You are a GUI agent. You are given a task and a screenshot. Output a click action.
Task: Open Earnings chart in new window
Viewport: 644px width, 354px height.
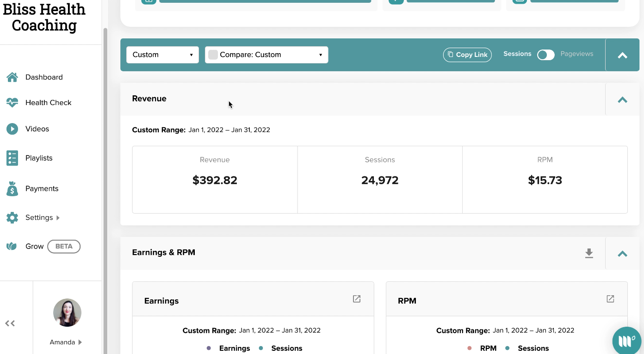coord(357,299)
